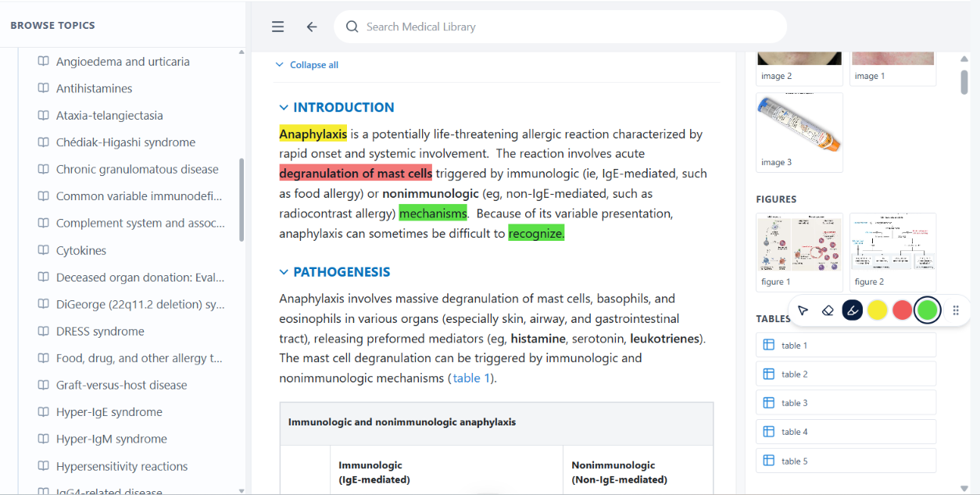Image resolution: width=980 pixels, height=495 pixels.
Task: Click the book icon beside Chronic granulomatous disease
Action: tap(44, 169)
